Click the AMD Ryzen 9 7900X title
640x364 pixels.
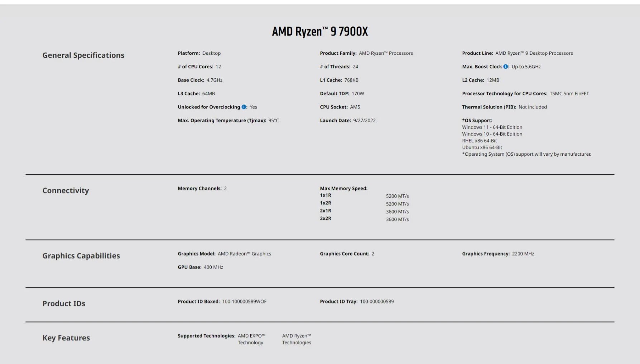pos(320,31)
